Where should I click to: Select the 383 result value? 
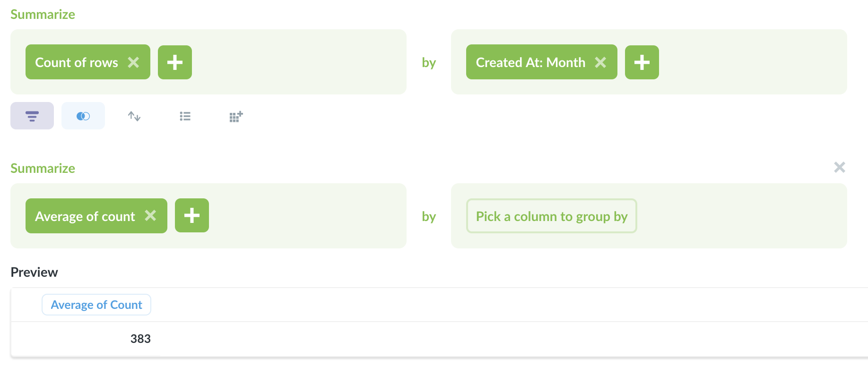click(x=140, y=339)
